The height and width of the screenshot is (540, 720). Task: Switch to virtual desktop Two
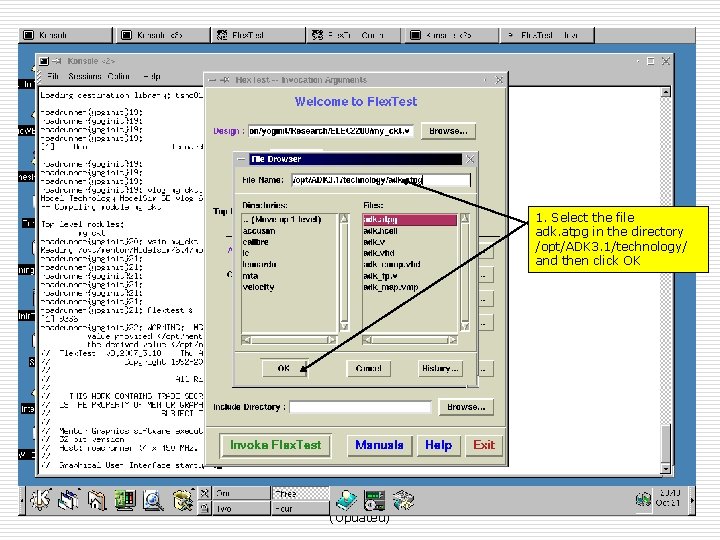click(x=242, y=508)
